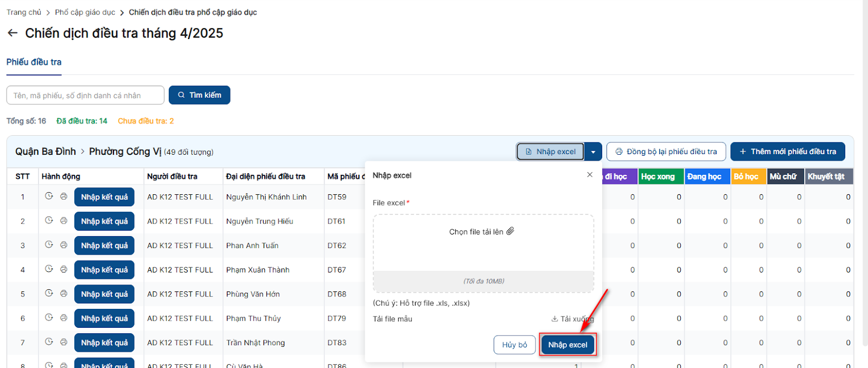The width and height of the screenshot is (868, 368).
Task: Confirm import with the dialog's Nhập excel button
Action: (x=567, y=345)
